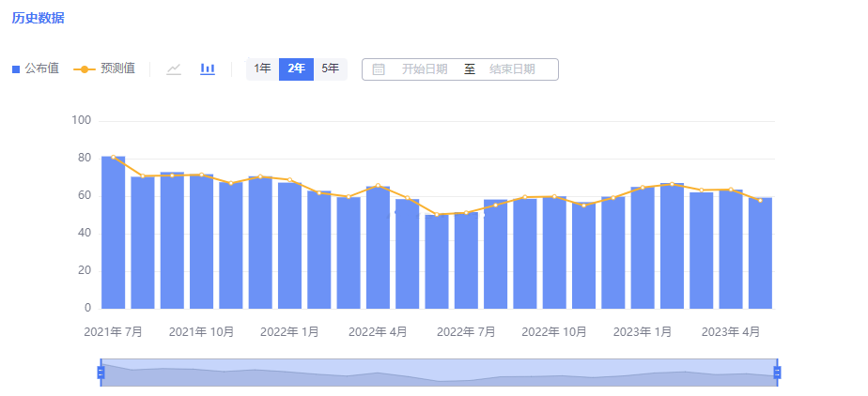The image size is (868, 396).
Task: Click the 2021年 7月 axis label
Action: pyautogui.click(x=113, y=332)
